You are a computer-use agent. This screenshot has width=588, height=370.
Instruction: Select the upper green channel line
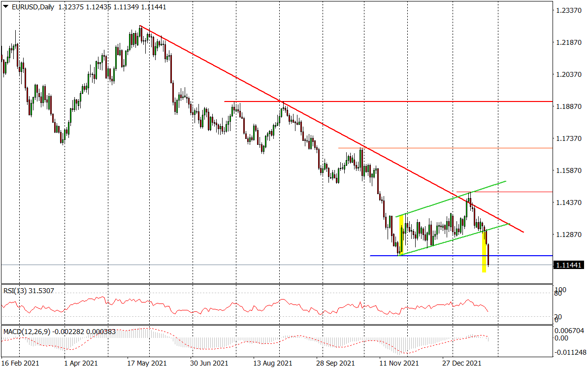point(451,199)
